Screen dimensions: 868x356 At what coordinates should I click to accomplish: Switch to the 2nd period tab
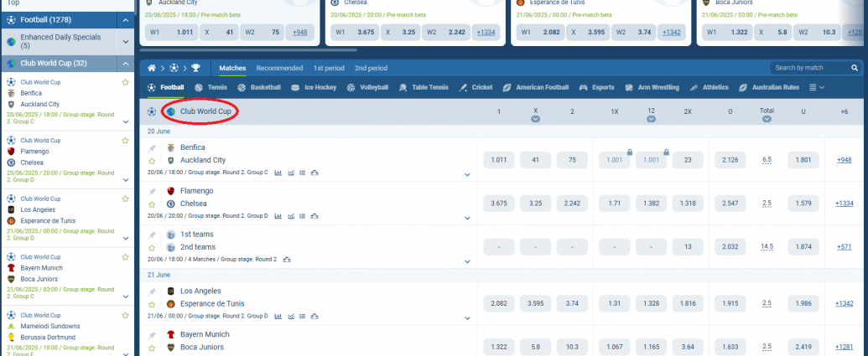tap(371, 68)
